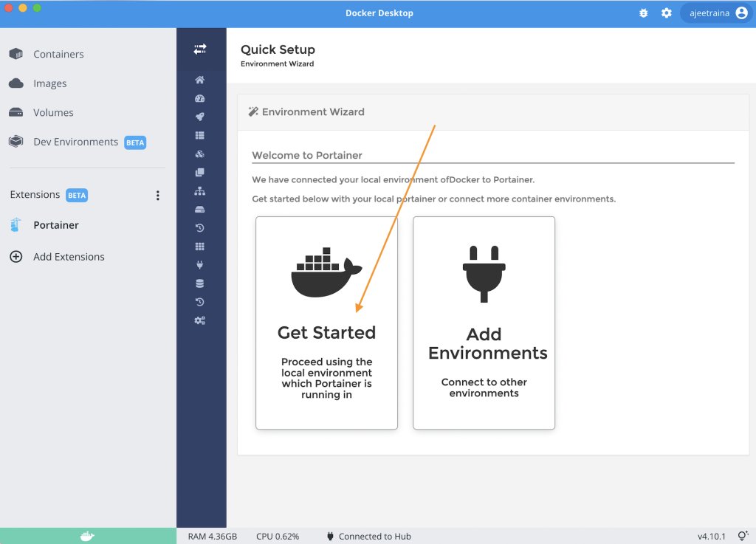
Task: Open Portainer settings via the cogs icon
Action: (x=199, y=320)
